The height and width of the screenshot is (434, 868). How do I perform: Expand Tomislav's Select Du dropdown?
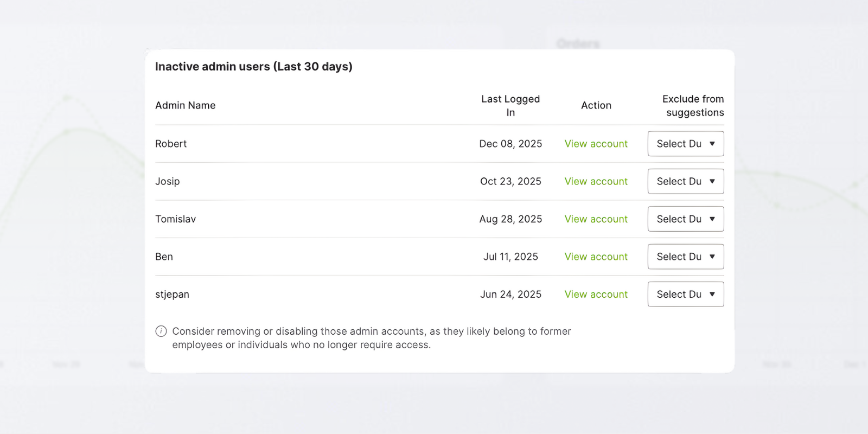coord(685,219)
